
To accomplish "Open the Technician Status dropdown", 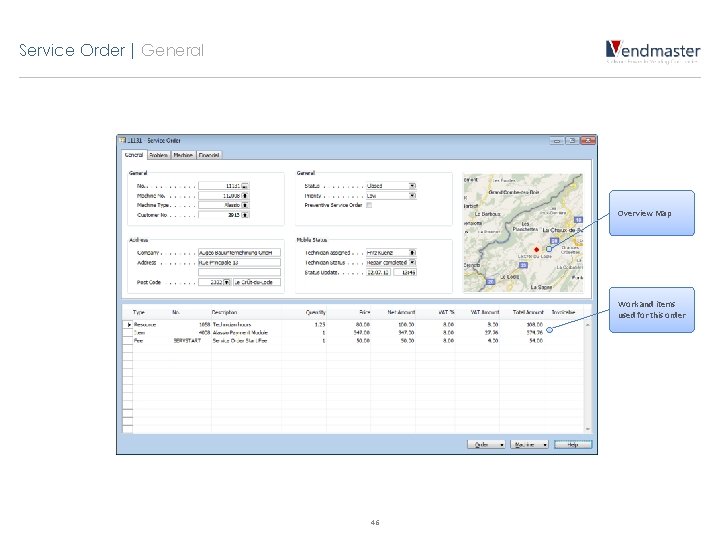I will 412,262.
